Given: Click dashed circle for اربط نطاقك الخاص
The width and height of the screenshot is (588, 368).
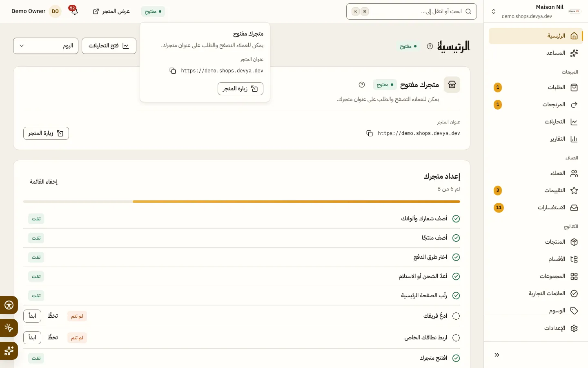Looking at the screenshot, I should pos(456,338).
